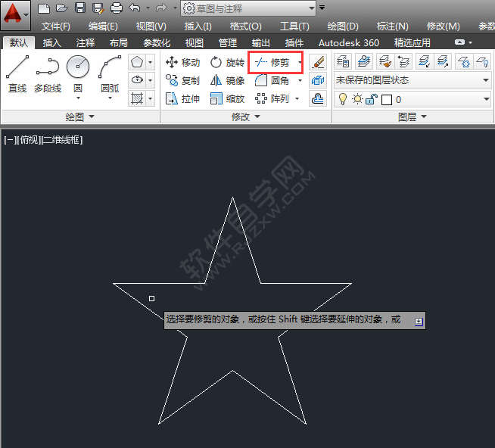
Task: Expand the Fillet tool dropdown arrow
Action: 300,81
